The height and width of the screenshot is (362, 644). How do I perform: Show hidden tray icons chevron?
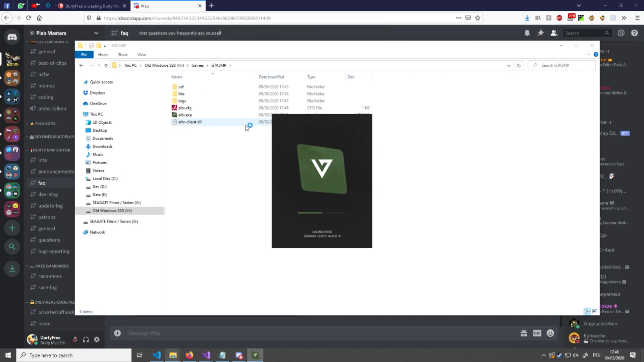[x=543, y=355]
